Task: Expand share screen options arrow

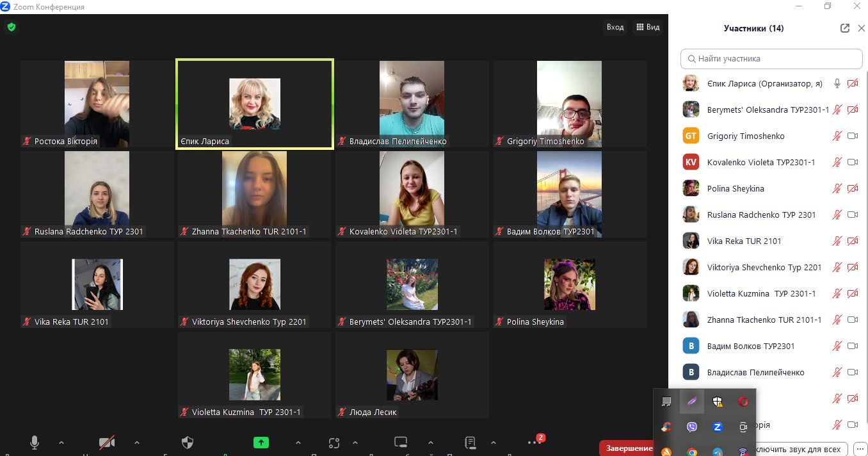Action: tap(298, 442)
